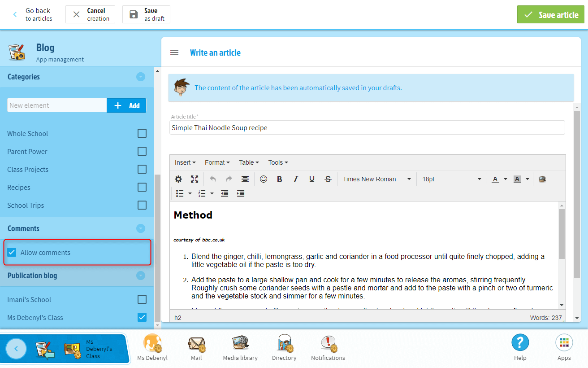Open the Directory app
Screen dimensions: 588x368
click(x=284, y=343)
